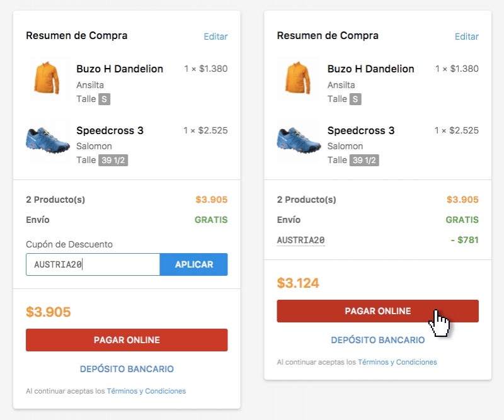Choose DEPÓSITO BANCARIO in the right panel
Screen dimensions: 504x420
point(377,340)
